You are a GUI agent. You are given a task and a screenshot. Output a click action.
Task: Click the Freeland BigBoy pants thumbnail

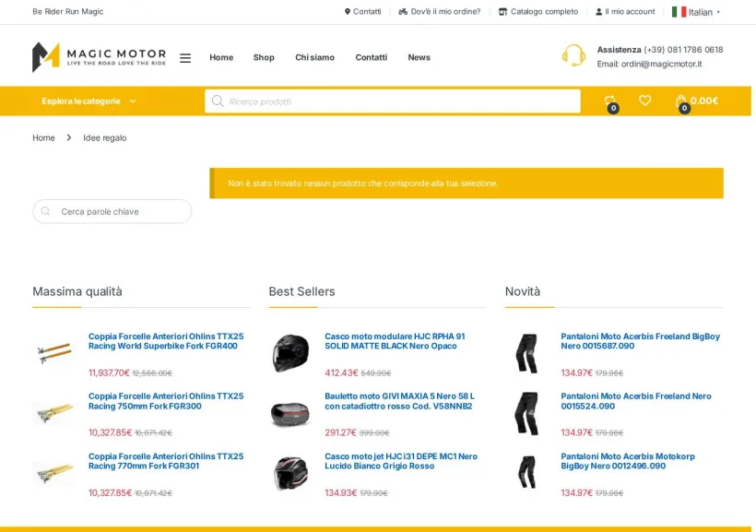coord(527,353)
